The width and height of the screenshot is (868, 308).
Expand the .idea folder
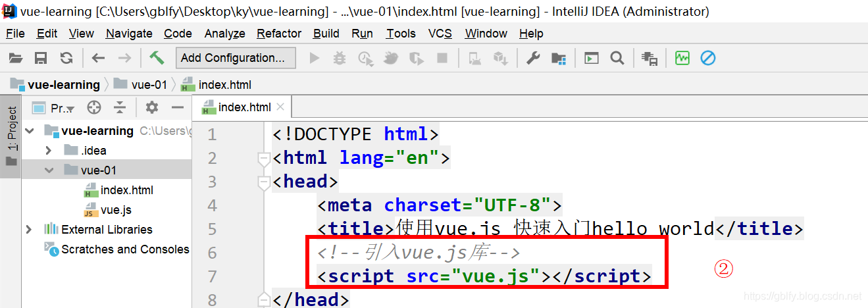(x=49, y=151)
